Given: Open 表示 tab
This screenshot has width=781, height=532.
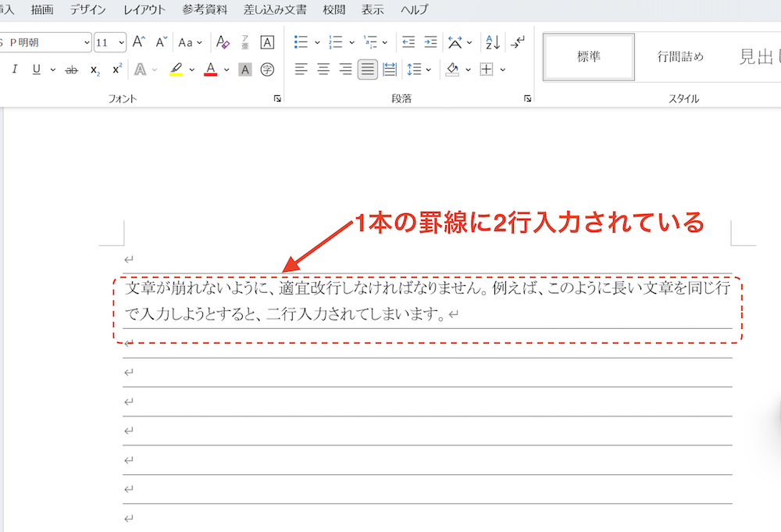Looking at the screenshot, I should point(372,9).
